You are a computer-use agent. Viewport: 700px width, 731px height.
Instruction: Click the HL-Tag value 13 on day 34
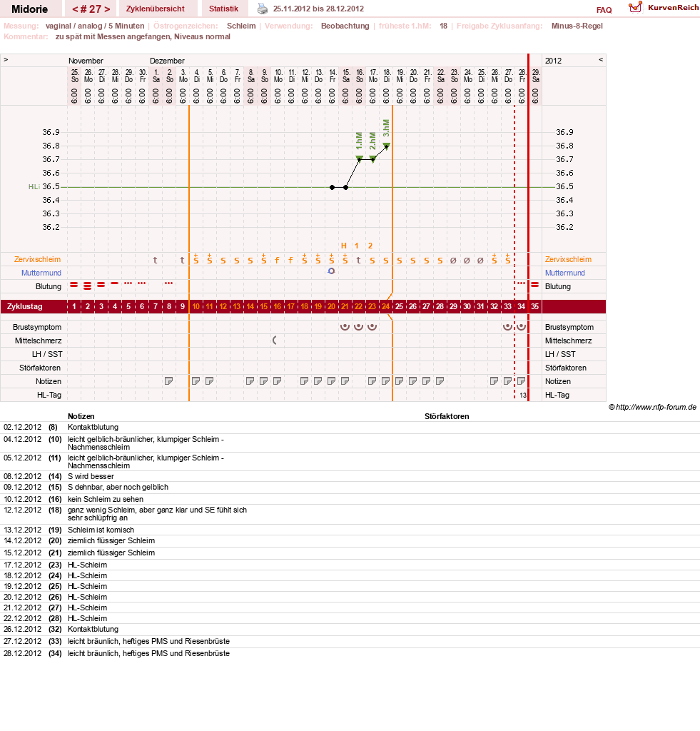[x=523, y=395]
